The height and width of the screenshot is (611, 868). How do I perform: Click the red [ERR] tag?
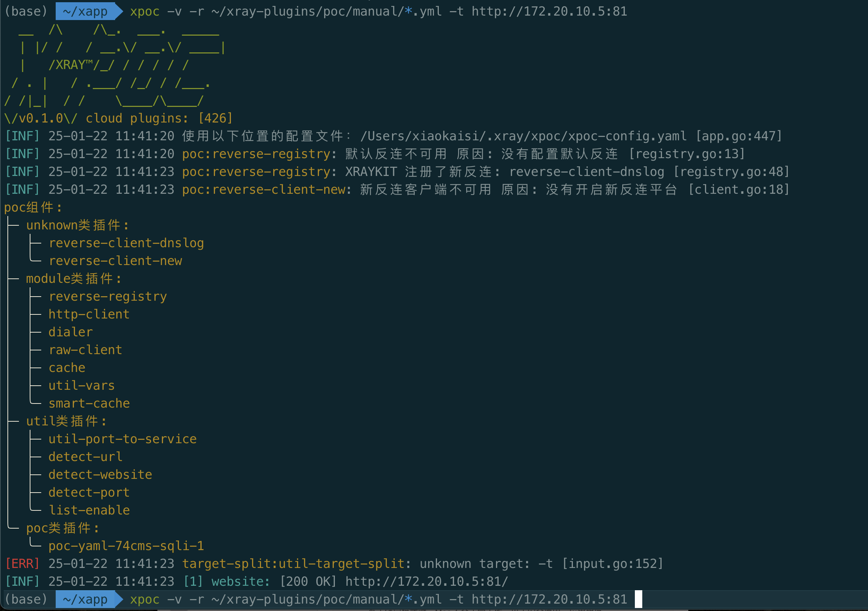[x=22, y=563]
